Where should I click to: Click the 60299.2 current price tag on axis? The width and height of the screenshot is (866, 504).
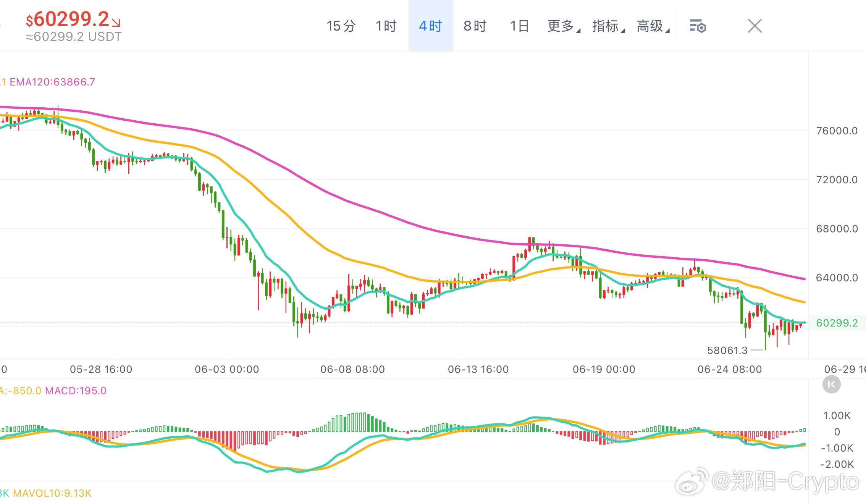point(837,323)
